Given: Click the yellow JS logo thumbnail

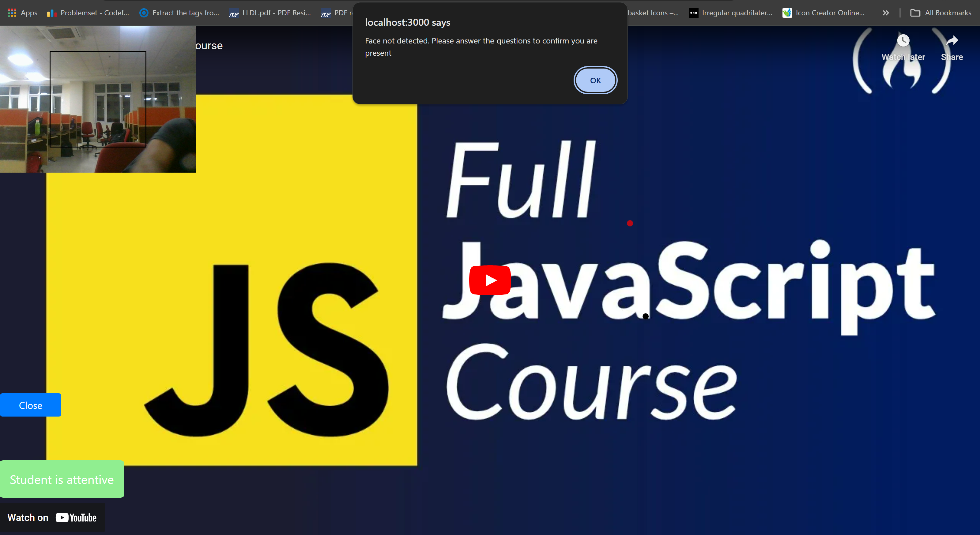Looking at the screenshot, I should [x=231, y=280].
